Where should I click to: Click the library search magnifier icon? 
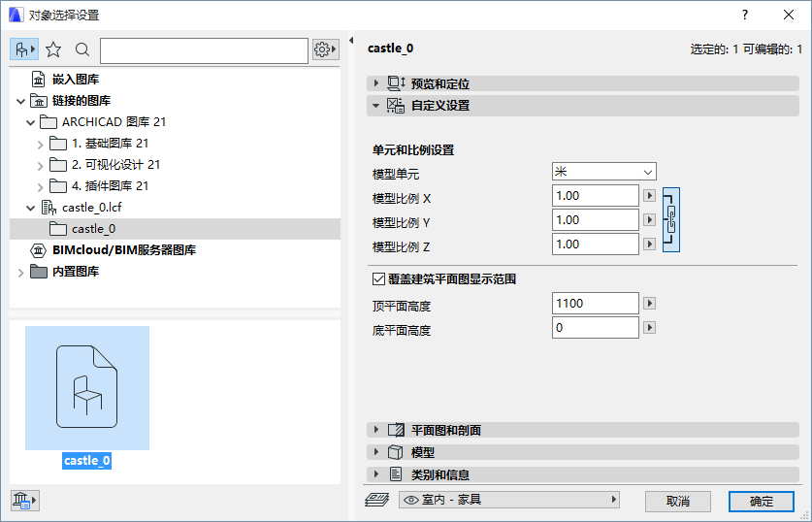coord(82,49)
